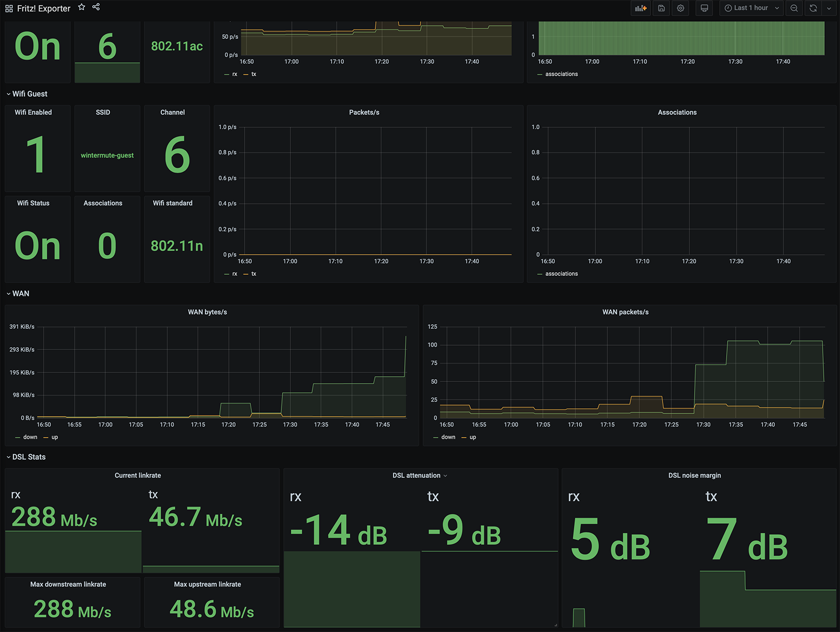Save dashboard with the disk icon
The width and height of the screenshot is (840, 632).
tap(661, 8)
